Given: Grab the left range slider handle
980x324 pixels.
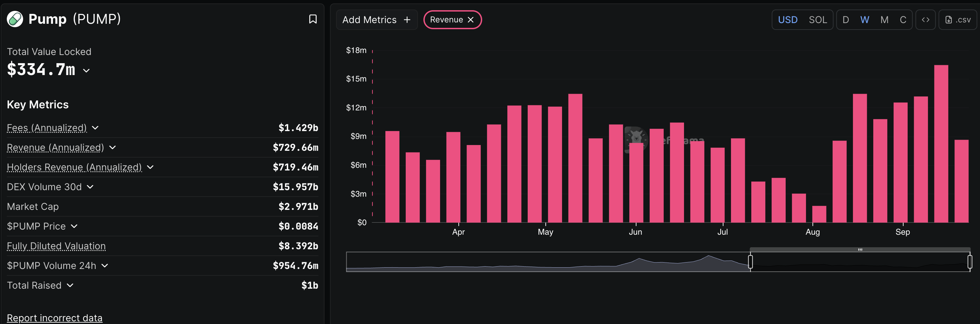Looking at the screenshot, I should pos(750,262).
